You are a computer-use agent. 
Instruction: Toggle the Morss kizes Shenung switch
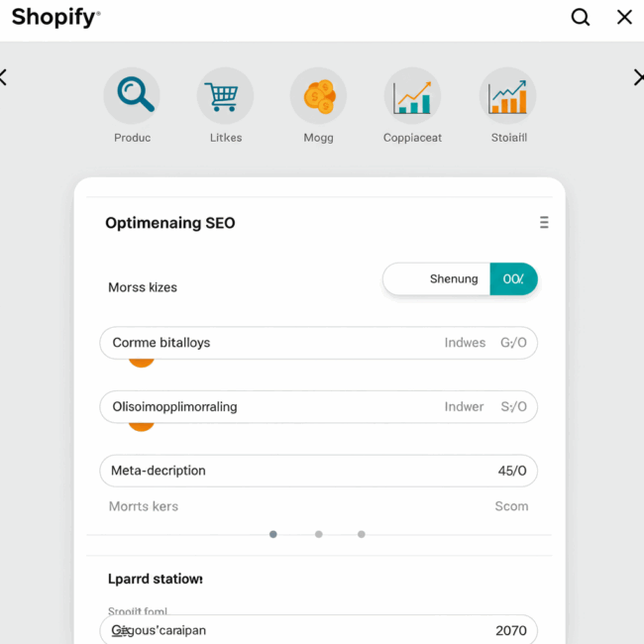coord(437,279)
